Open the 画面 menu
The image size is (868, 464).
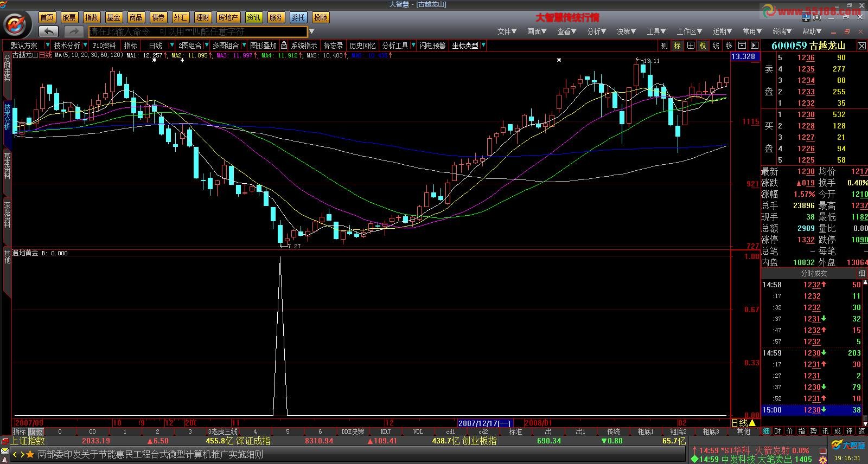pyautogui.click(x=537, y=31)
